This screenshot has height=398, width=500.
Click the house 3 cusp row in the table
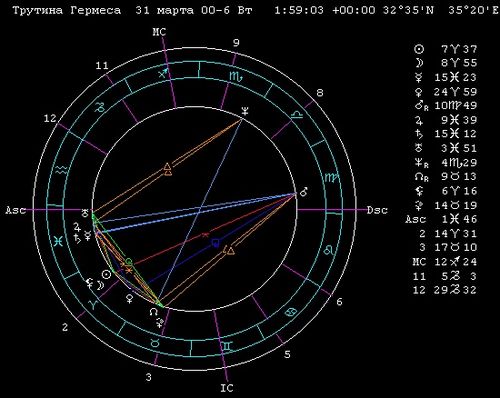point(448,248)
